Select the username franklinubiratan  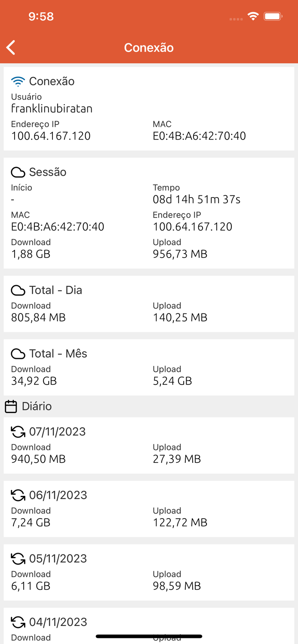pyautogui.click(x=52, y=109)
